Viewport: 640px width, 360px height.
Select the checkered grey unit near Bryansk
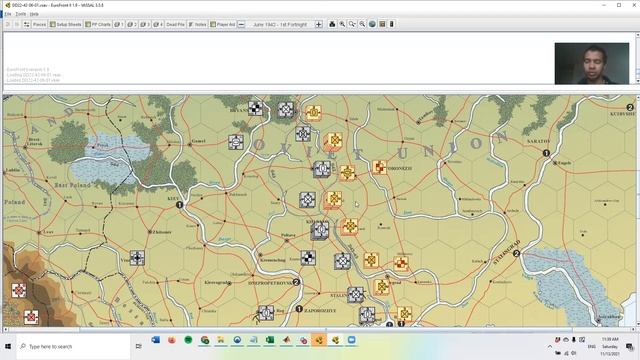coord(256,108)
